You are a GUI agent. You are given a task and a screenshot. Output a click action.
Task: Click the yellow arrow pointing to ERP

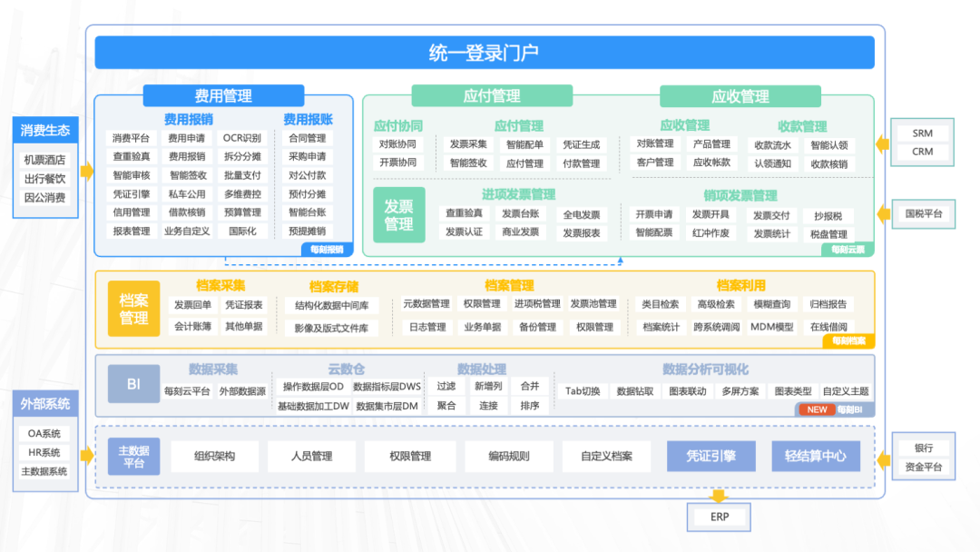click(720, 495)
